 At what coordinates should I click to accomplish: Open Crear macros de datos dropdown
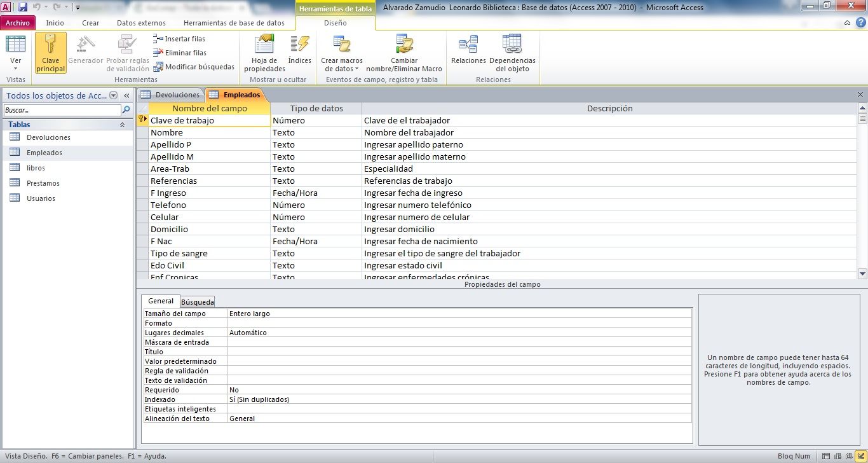click(x=342, y=65)
